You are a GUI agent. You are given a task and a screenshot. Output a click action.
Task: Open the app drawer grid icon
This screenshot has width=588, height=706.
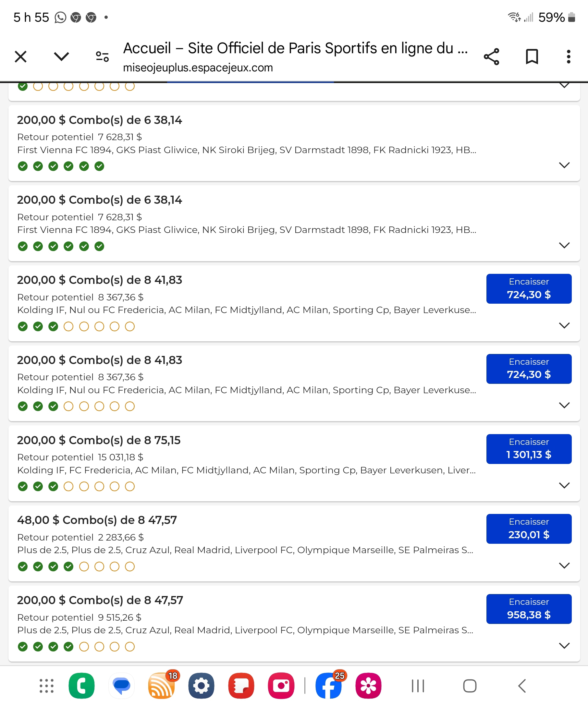46,686
